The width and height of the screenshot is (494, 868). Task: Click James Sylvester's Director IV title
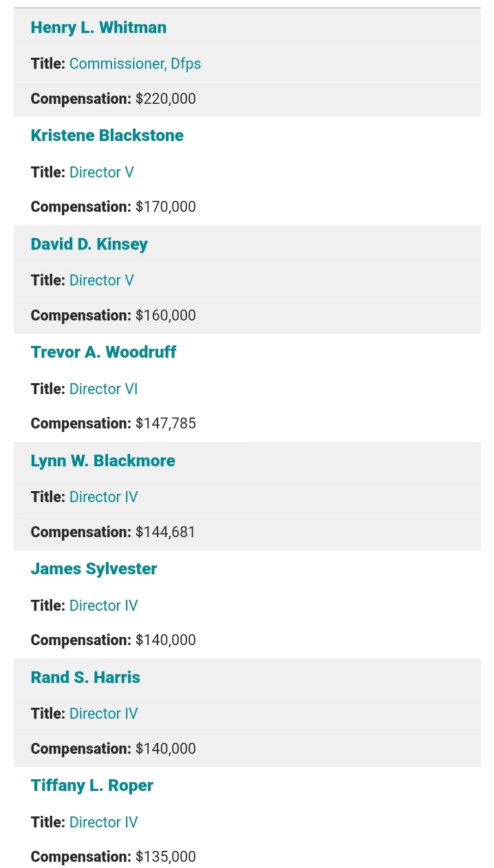(x=103, y=606)
